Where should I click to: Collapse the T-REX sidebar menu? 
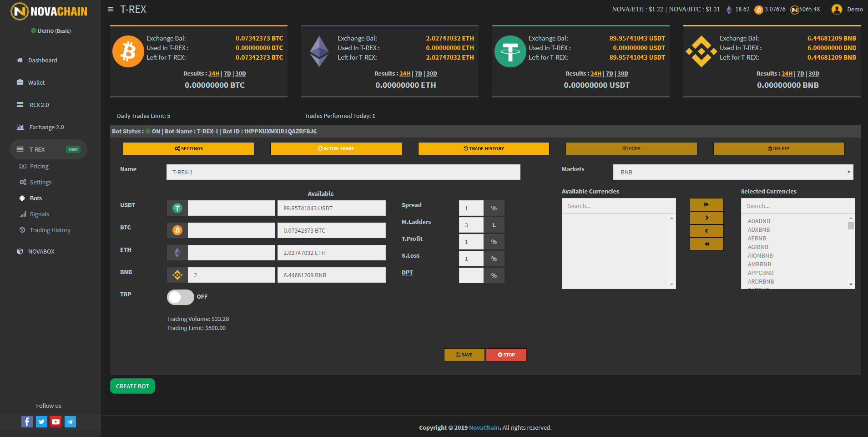tap(49, 149)
